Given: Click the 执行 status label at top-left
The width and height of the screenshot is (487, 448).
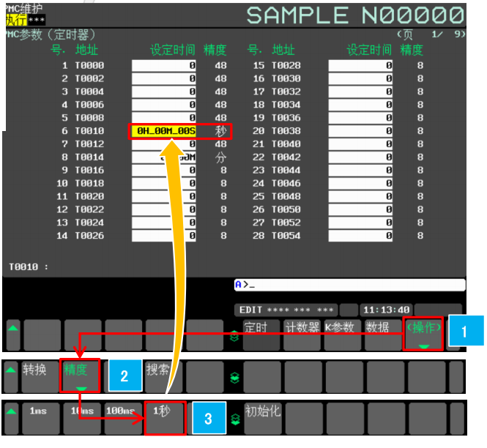Looking at the screenshot, I should tap(16, 20).
